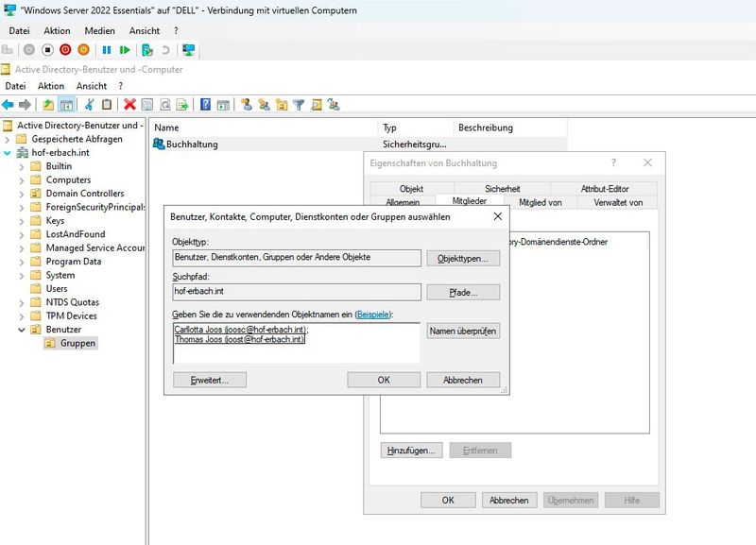This screenshot has width=756, height=545.
Task: Open the Medien menu
Action: point(99,30)
